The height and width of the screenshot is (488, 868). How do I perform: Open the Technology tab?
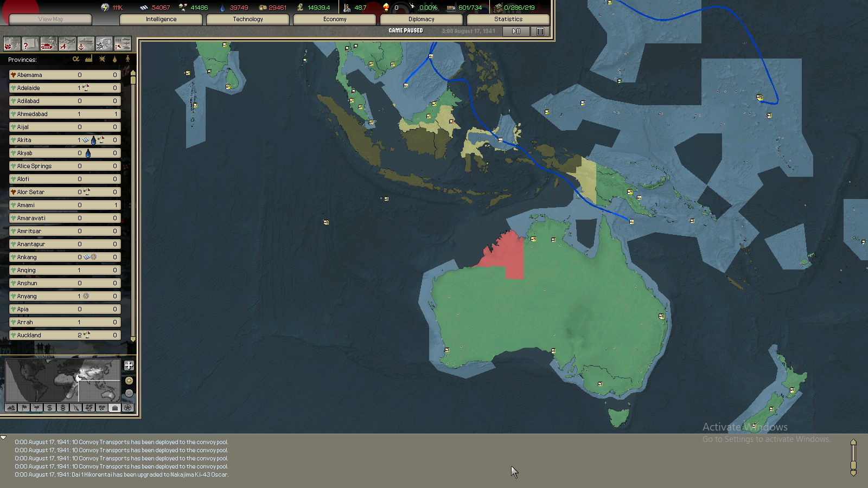[x=248, y=20]
